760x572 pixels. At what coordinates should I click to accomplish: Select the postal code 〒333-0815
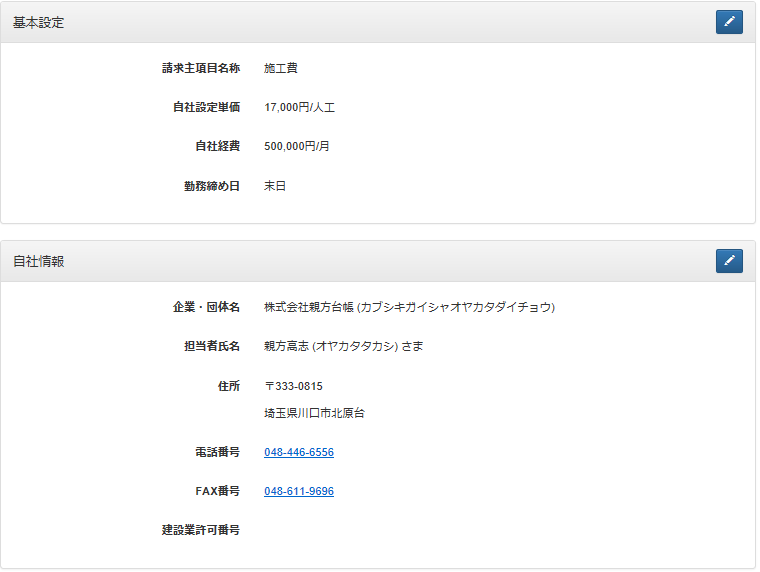click(293, 386)
